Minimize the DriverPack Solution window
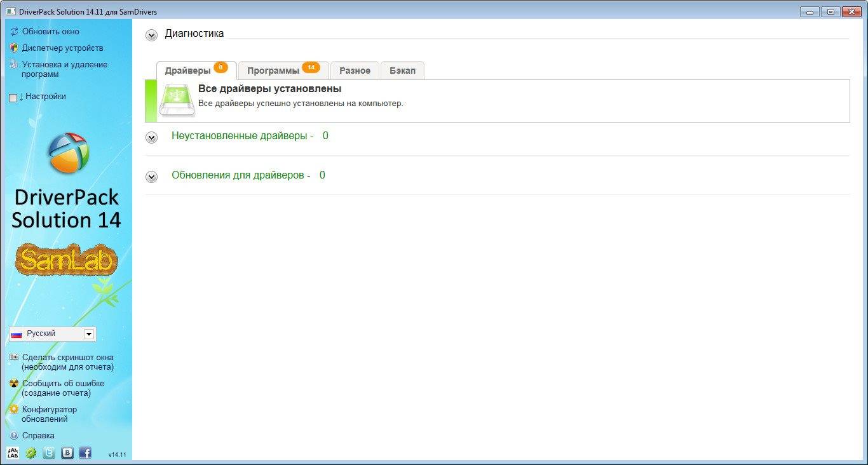The image size is (868, 465). 809,11
